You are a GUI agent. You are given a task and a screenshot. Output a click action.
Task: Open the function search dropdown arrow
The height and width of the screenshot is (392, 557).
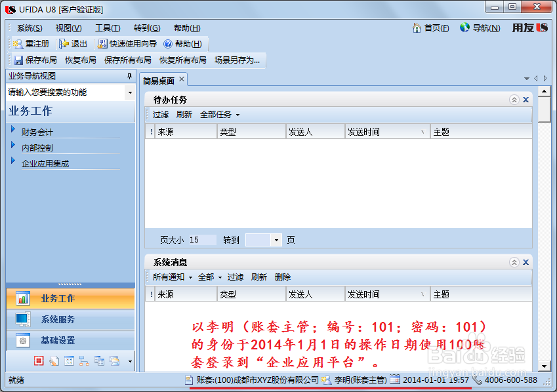pos(130,92)
